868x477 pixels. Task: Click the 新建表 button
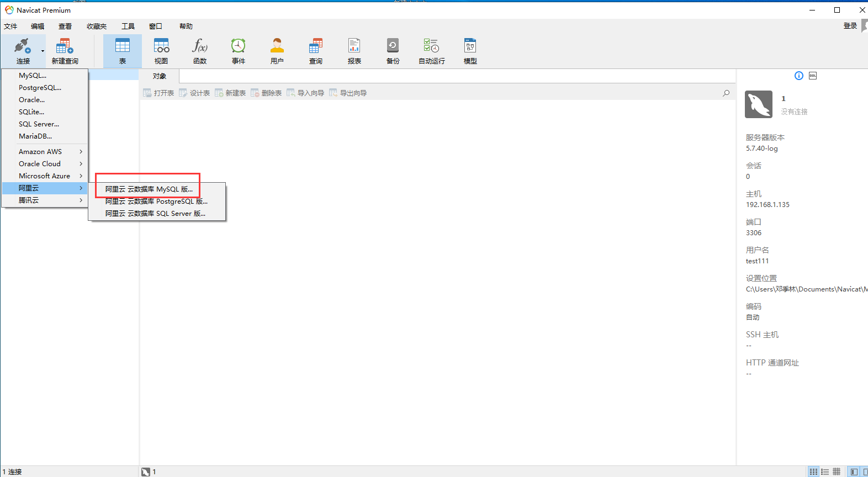pyautogui.click(x=230, y=93)
